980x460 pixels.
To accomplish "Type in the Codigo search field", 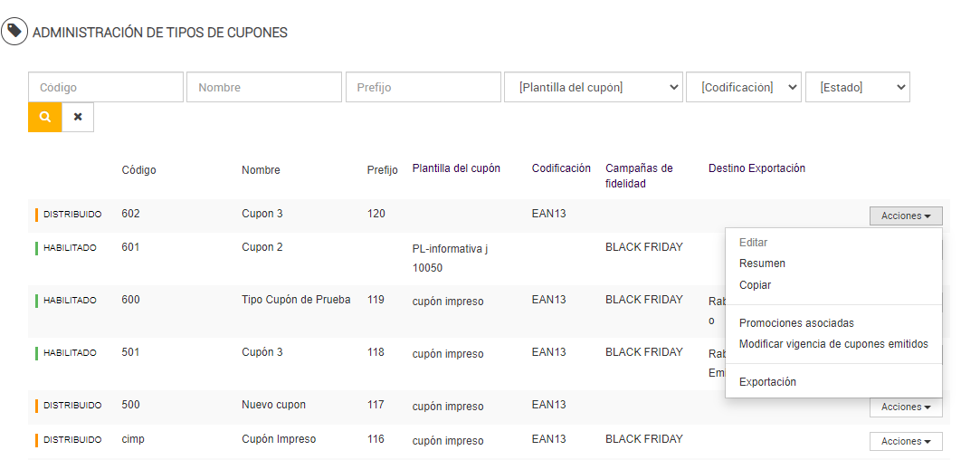I will point(106,88).
